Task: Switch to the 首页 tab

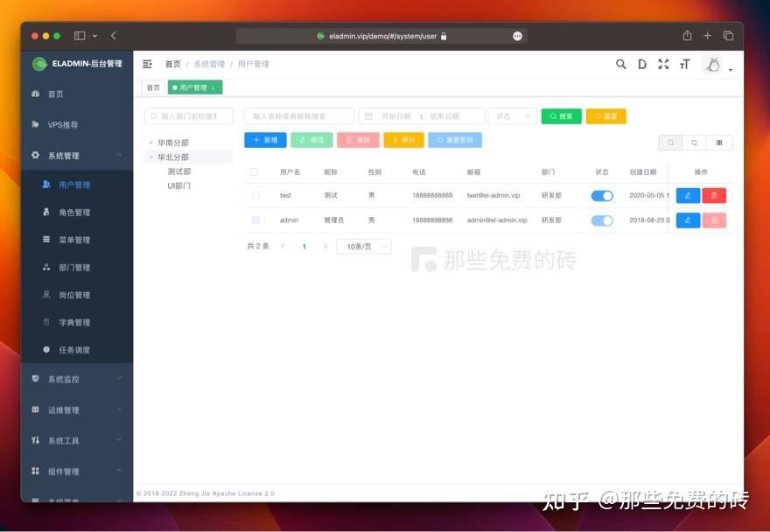Action: [x=152, y=87]
